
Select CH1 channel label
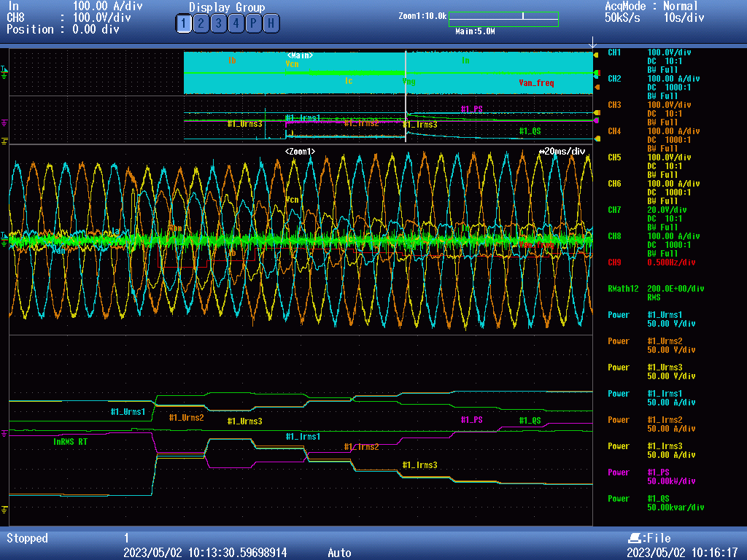[614, 52]
